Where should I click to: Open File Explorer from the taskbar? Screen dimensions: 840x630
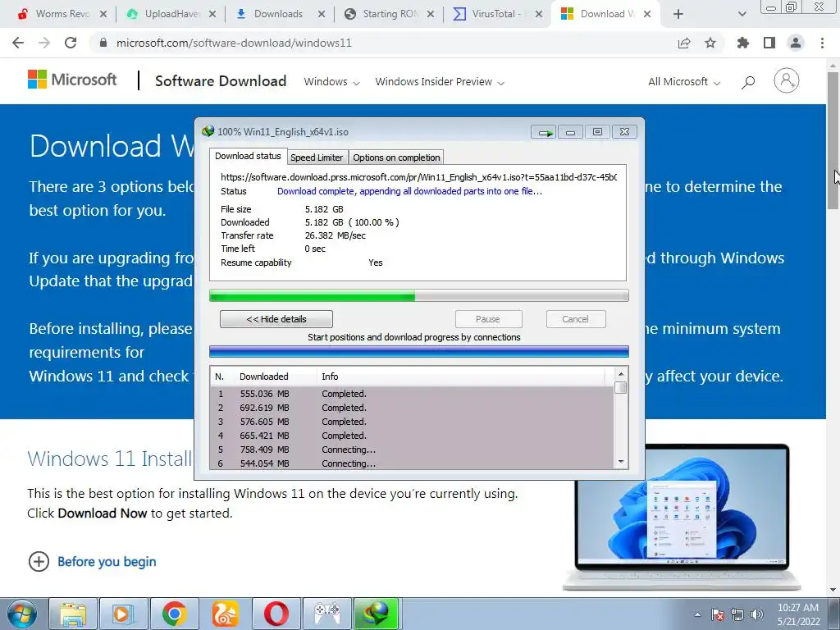pyautogui.click(x=73, y=614)
